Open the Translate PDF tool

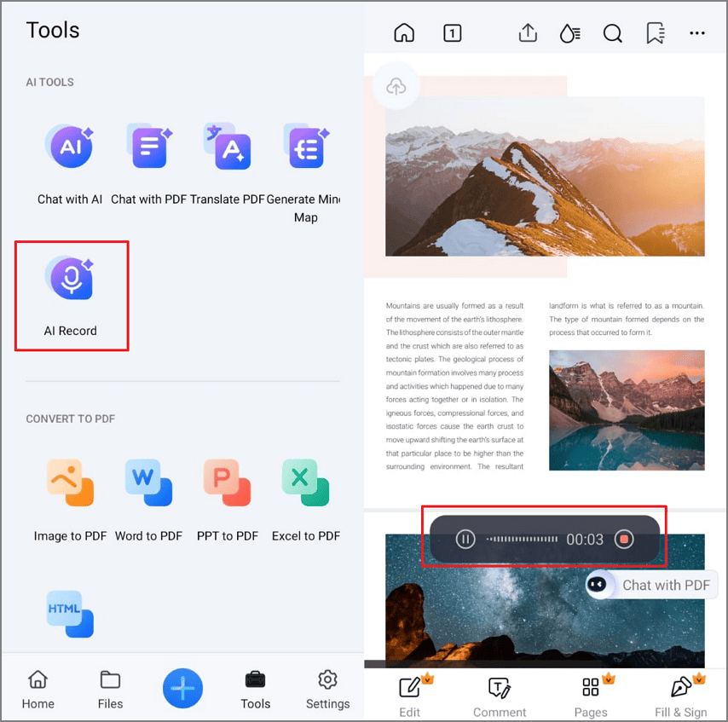(x=227, y=164)
